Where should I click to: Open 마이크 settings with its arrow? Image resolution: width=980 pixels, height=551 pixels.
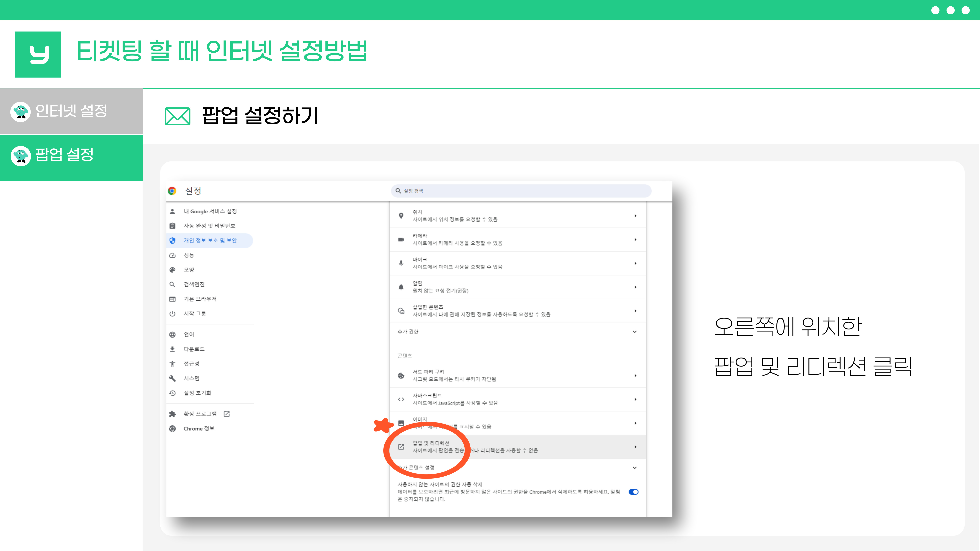[635, 263]
